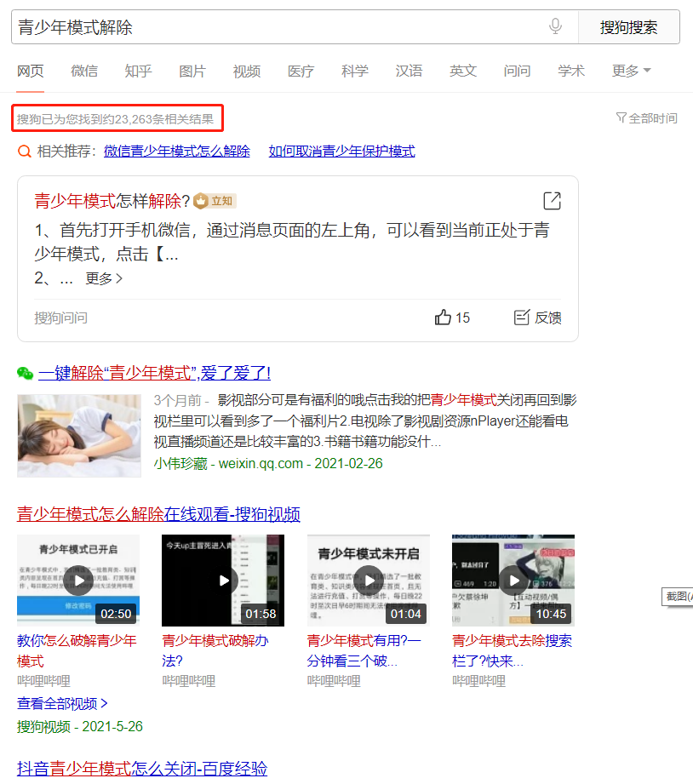This screenshot has height=784, width=693.
Task: Click the WeChat icon beside result title
Action: click(25, 373)
